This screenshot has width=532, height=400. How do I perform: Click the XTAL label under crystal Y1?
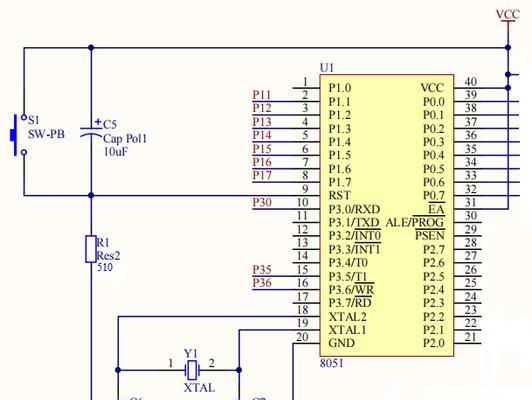[x=199, y=388]
